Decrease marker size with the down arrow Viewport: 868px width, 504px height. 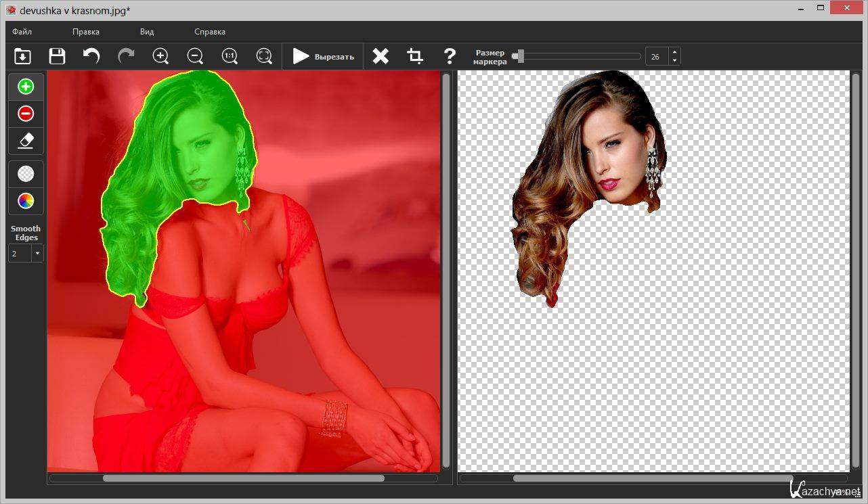click(x=674, y=61)
